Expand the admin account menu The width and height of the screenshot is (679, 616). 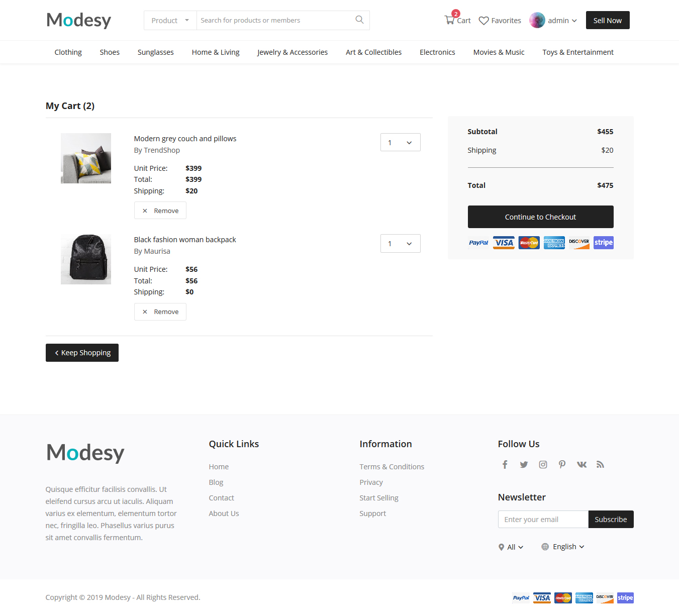[x=553, y=20]
